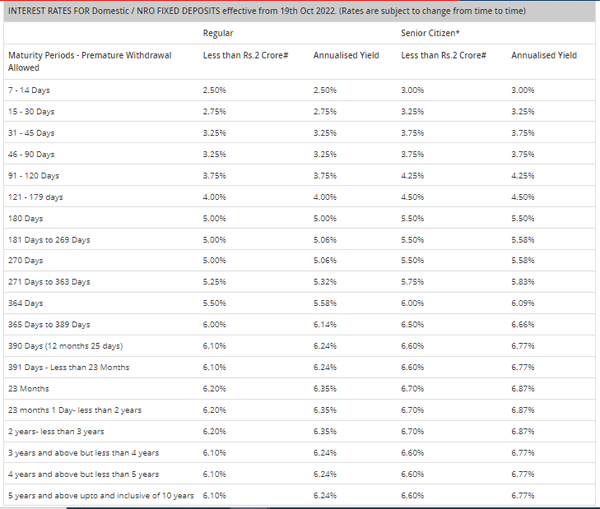
Task: Select the '364 Days' maturity row label
Action: click(25, 303)
